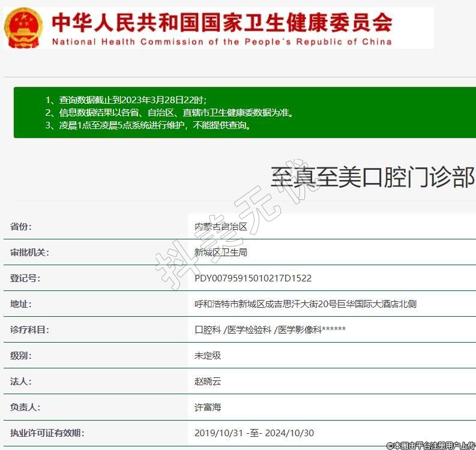
Task: Click the 诊疗科目 field label
Action: (x=29, y=330)
